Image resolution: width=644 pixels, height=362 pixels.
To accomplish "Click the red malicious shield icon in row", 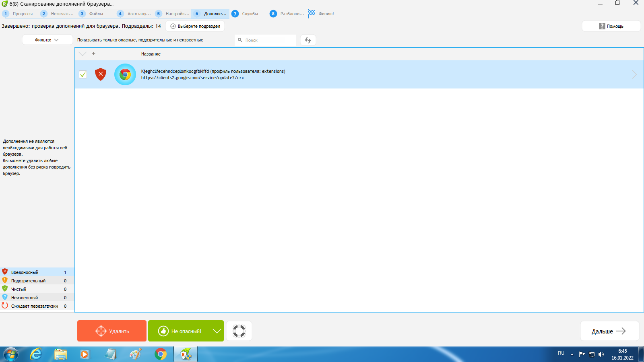I will [x=100, y=74].
